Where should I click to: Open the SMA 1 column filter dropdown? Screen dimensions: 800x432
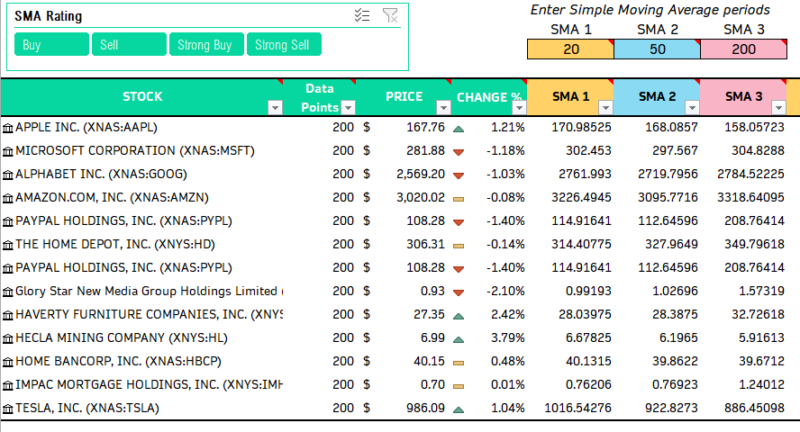click(x=606, y=108)
